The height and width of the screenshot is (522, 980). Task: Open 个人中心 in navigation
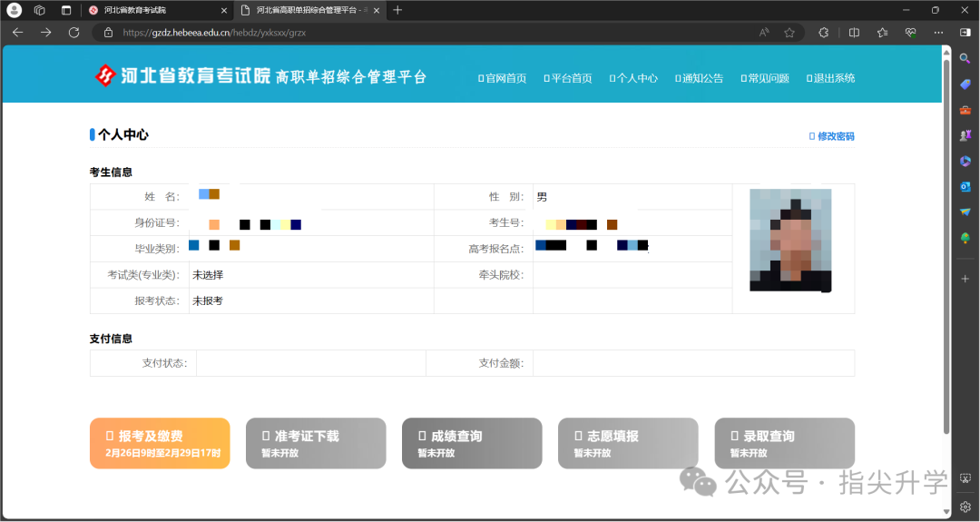(x=633, y=78)
